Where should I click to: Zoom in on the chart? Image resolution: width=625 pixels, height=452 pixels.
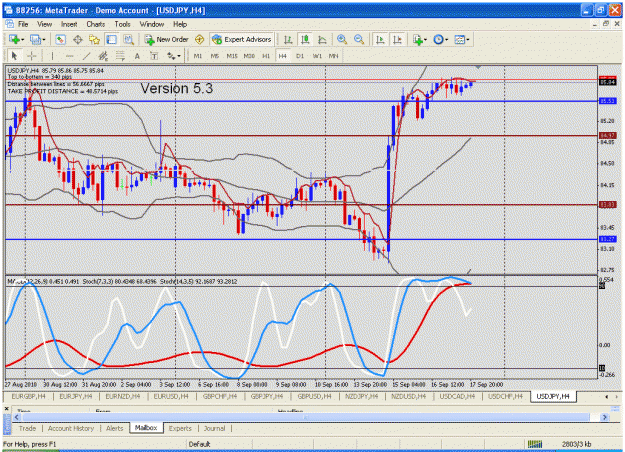(x=342, y=39)
